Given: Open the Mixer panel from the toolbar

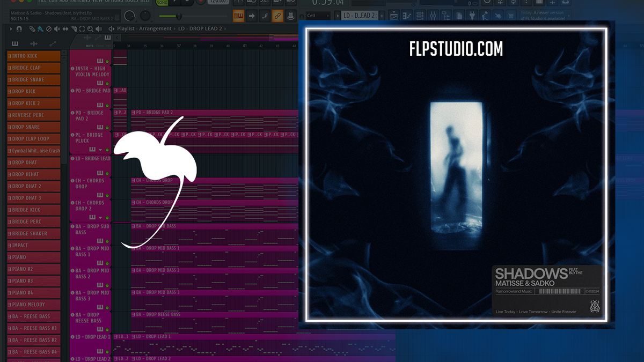Looking at the screenshot, I should (434, 15).
